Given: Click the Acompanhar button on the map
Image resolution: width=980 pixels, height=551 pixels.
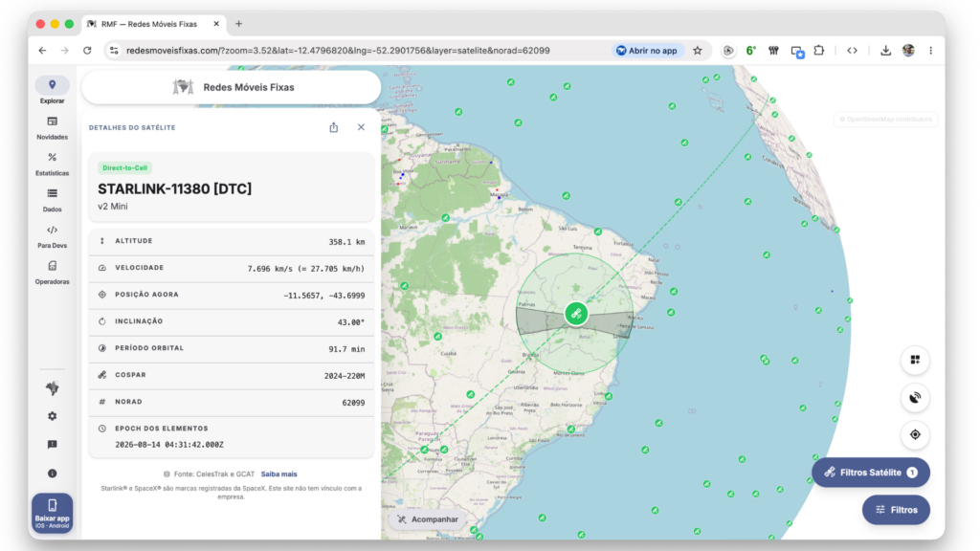Looking at the screenshot, I should pyautogui.click(x=428, y=519).
